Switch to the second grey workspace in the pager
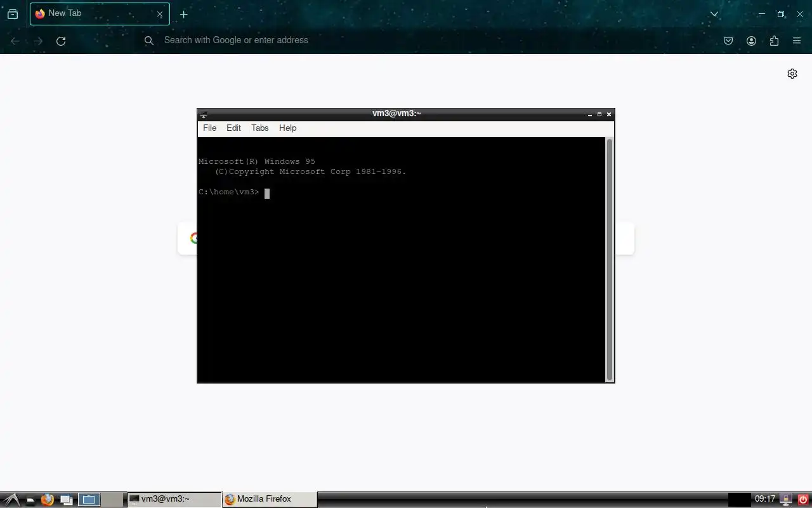 click(112, 500)
